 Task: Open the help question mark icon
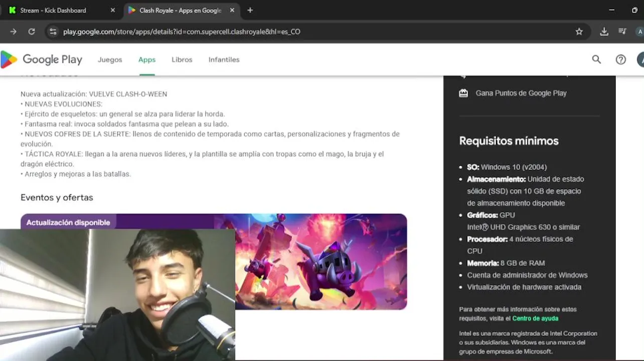click(621, 60)
